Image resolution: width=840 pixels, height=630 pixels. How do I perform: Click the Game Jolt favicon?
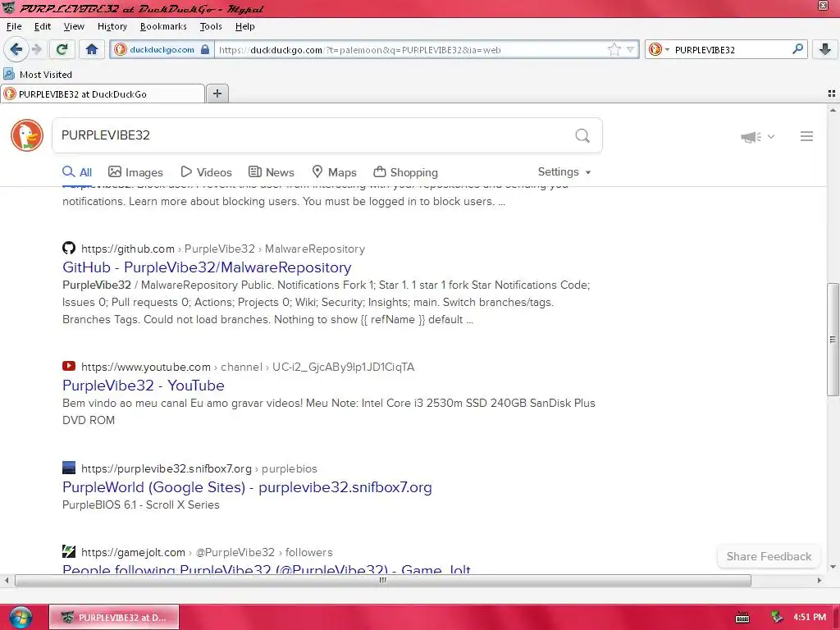pyautogui.click(x=69, y=551)
